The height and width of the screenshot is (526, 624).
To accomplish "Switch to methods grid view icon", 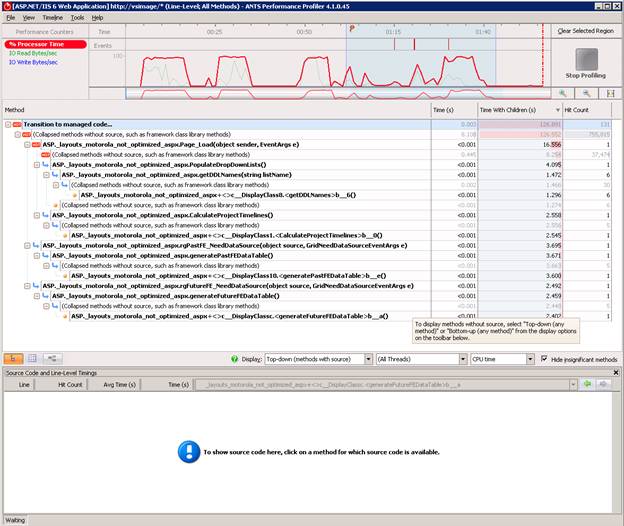I will point(33,358).
